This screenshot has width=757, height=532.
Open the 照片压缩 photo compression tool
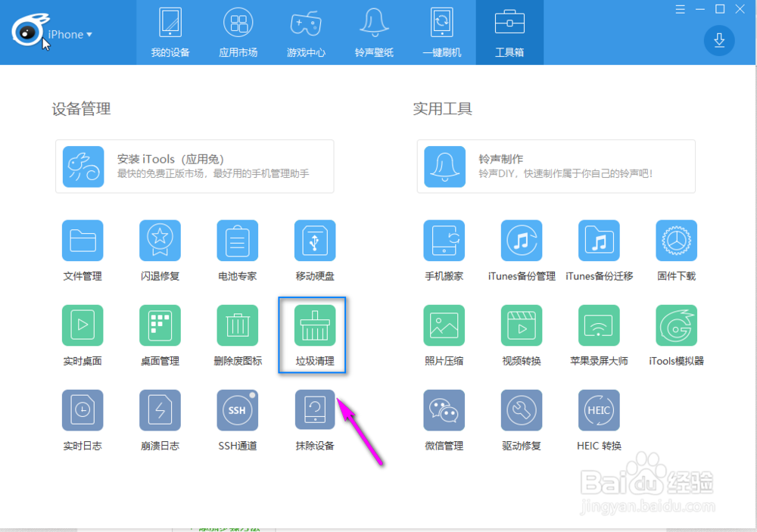(x=444, y=325)
